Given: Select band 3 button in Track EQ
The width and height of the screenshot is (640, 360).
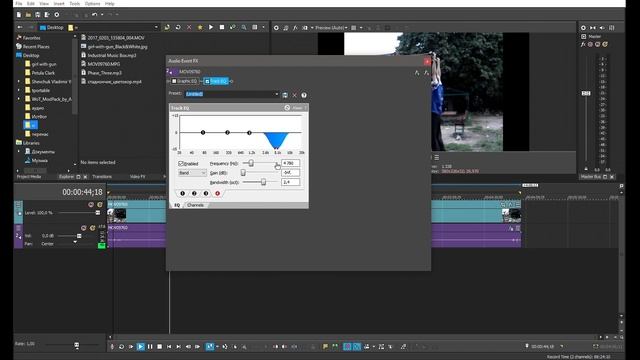Looking at the screenshot, I should [206, 193].
